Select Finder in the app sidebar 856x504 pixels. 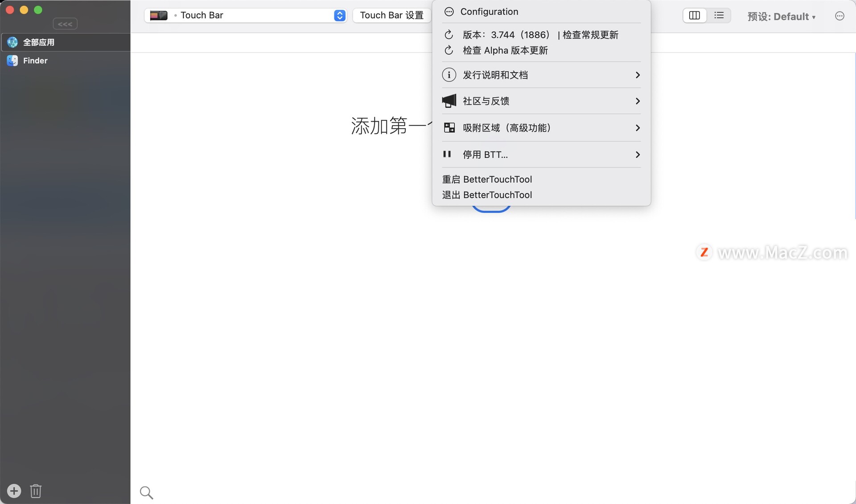click(65, 61)
